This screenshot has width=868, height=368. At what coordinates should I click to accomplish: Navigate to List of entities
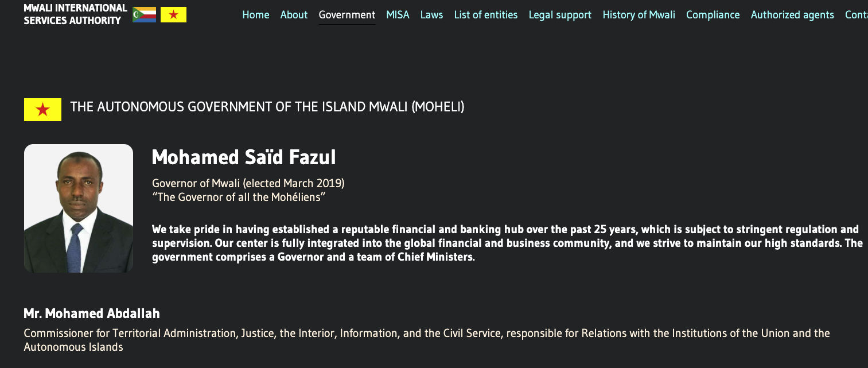485,15
